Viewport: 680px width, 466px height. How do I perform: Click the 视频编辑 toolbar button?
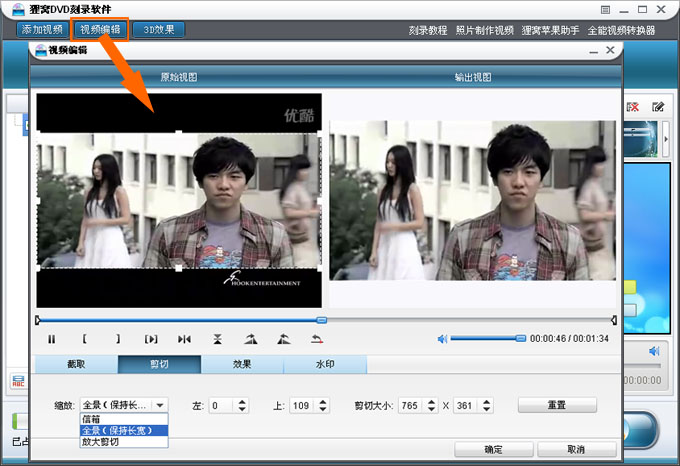tap(100, 30)
